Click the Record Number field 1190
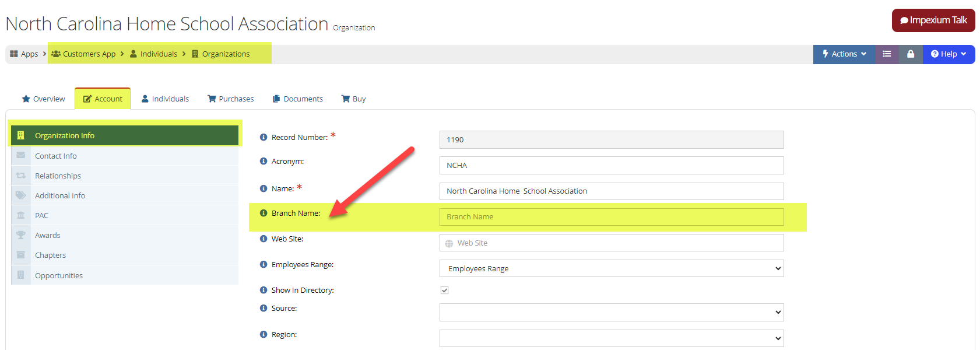This screenshot has height=350, width=980. click(612, 139)
